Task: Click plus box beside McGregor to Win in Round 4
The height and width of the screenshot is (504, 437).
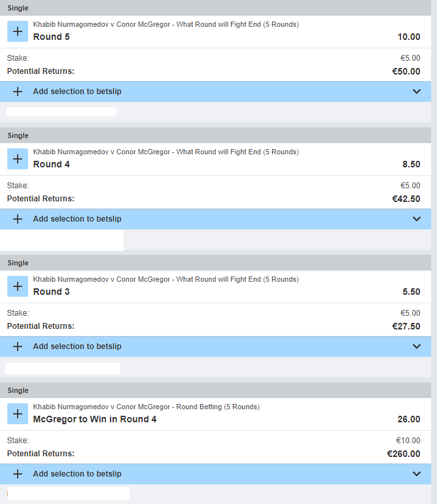Action: pyautogui.click(x=18, y=414)
